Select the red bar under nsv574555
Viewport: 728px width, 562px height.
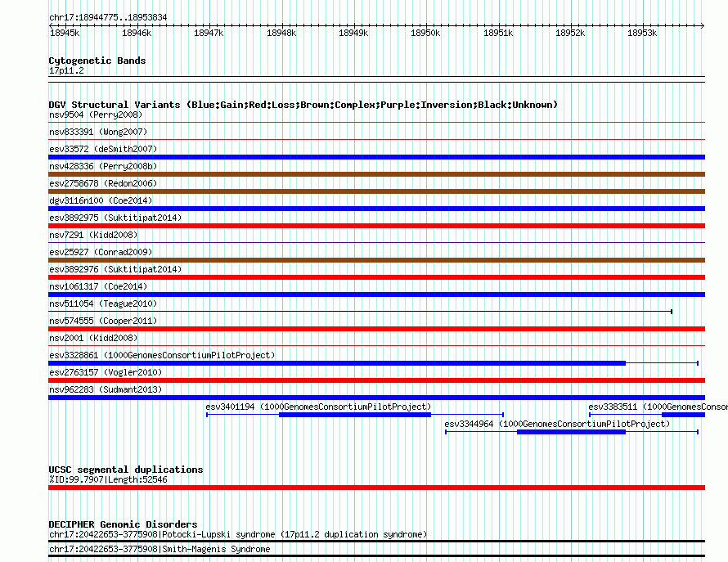376,329
